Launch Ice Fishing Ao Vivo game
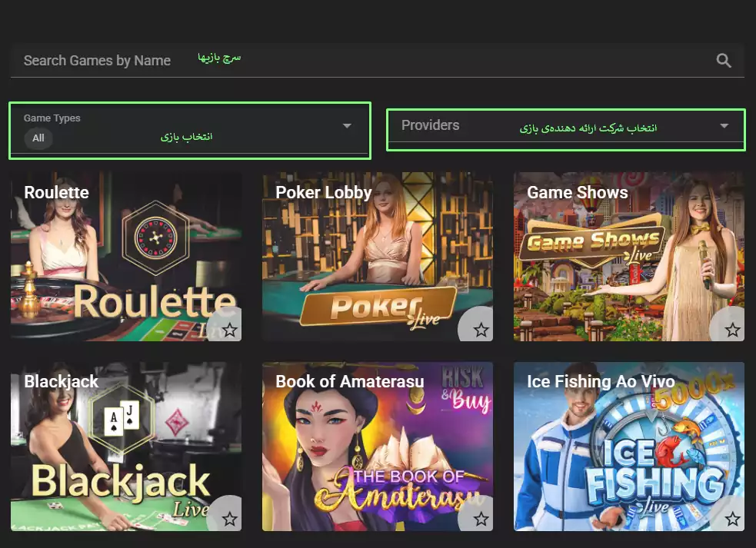The image size is (756, 548). 629,447
